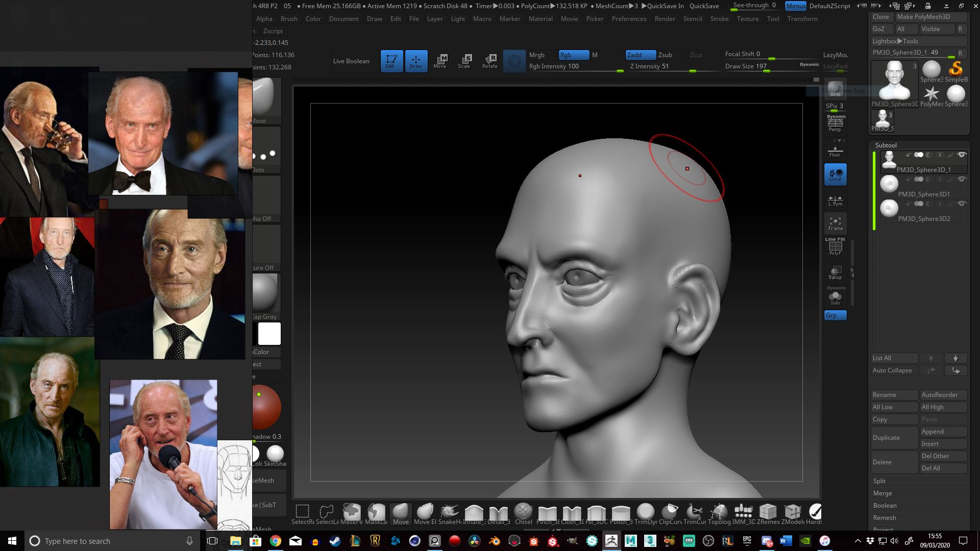Activate the Edit mode button
Screen dimensions: 980x551
pos(391,61)
